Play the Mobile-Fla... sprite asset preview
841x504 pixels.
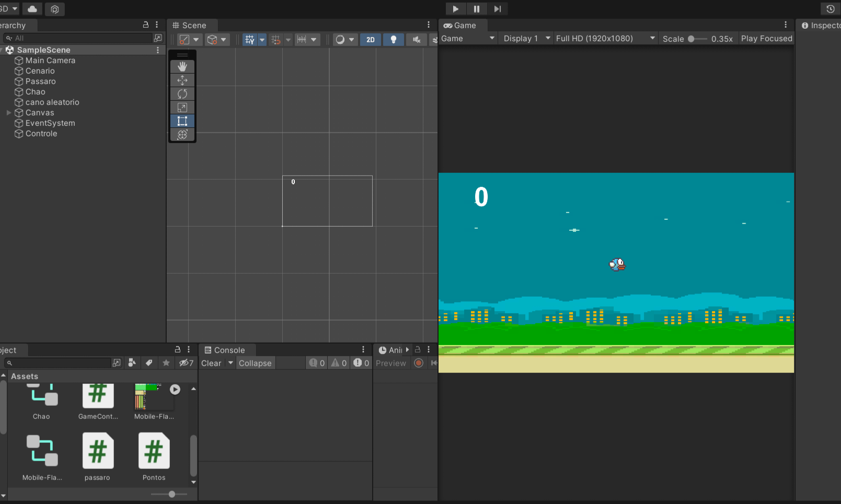(x=175, y=390)
